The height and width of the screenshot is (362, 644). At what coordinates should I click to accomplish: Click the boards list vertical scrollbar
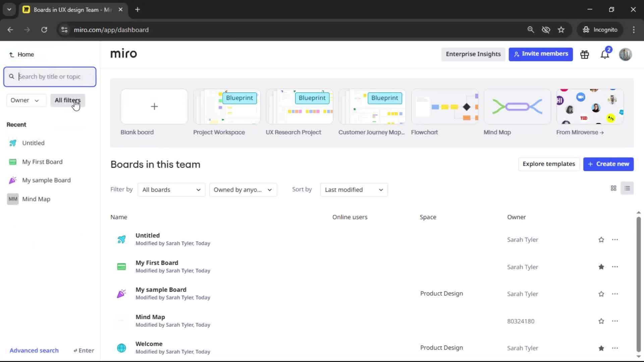pos(638,285)
